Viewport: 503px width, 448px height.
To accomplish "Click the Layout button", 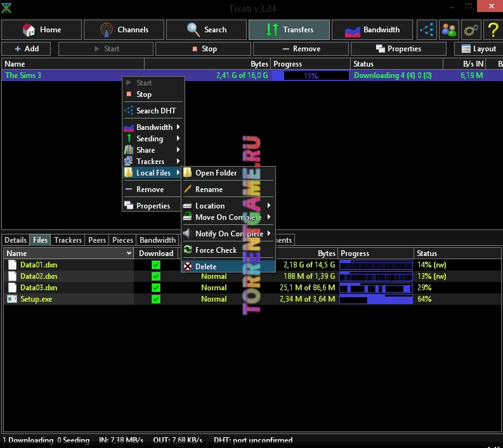I will [479, 49].
